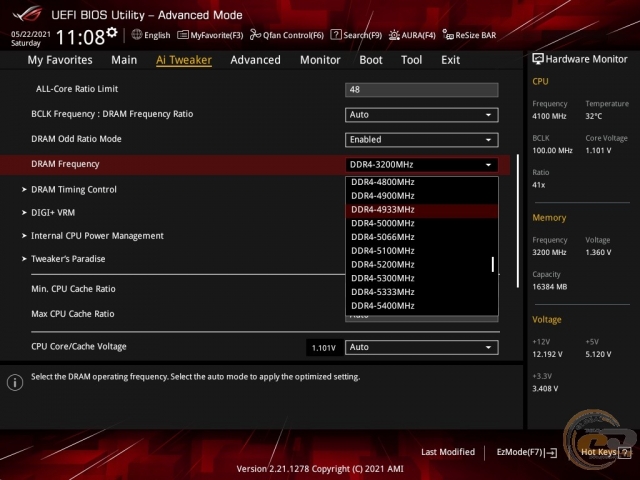Image resolution: width=640 pixels, height=480 pixels.
Task: Expand Tweaker's Paradise submenu
Action: tap(68, 259)
